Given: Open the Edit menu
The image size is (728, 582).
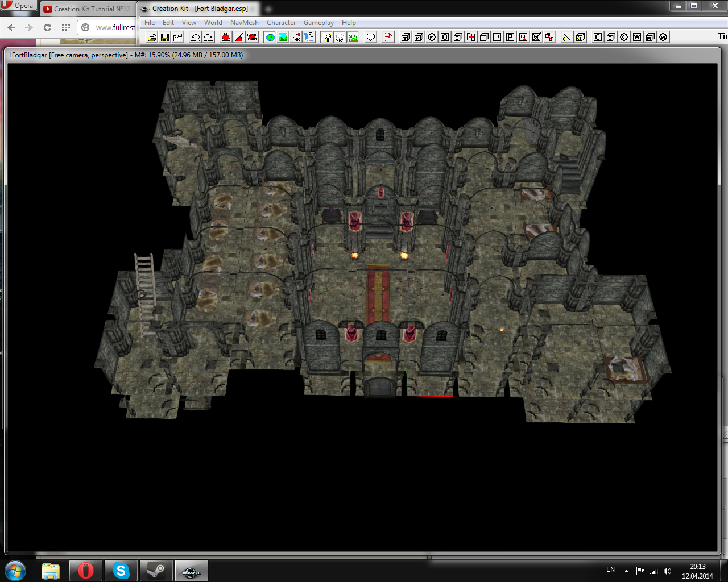Looking at the screenshot, I should (x=168, y=23).
